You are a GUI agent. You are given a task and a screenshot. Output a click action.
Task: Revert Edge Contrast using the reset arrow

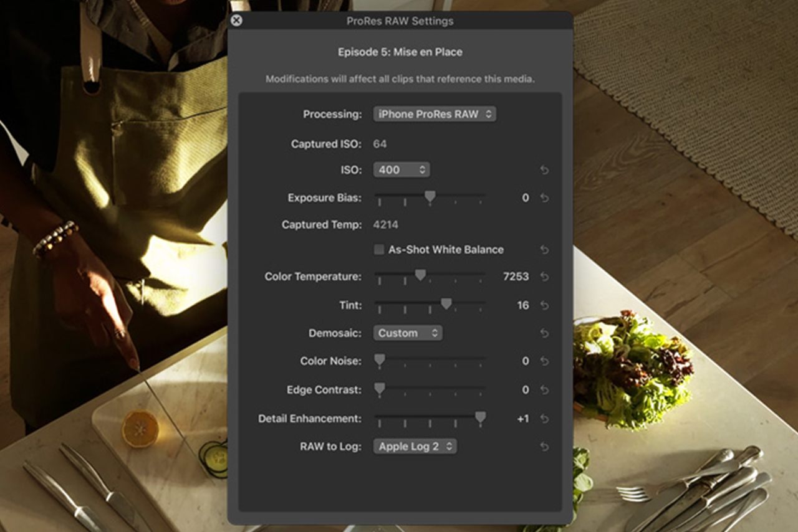(x=544, y=390)
